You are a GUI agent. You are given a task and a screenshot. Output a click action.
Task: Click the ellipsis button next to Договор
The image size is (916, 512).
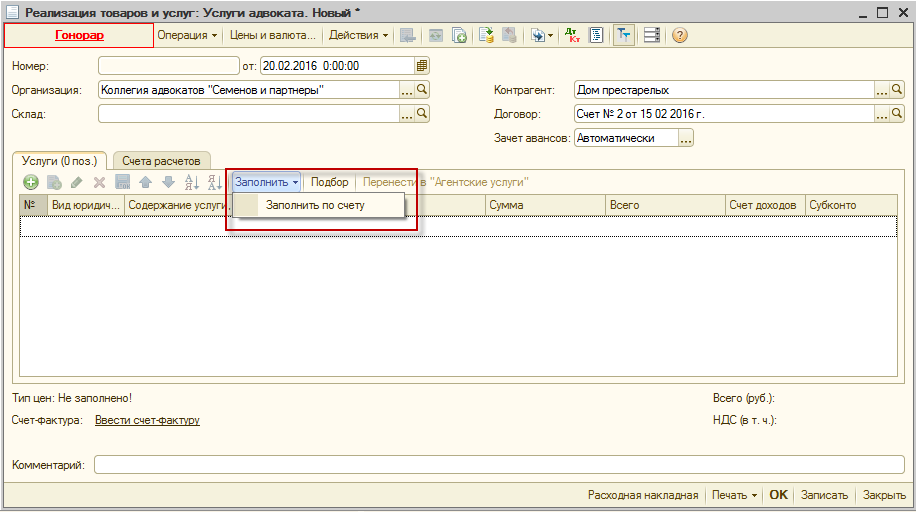pyautogui.click(x=882, y=114)
